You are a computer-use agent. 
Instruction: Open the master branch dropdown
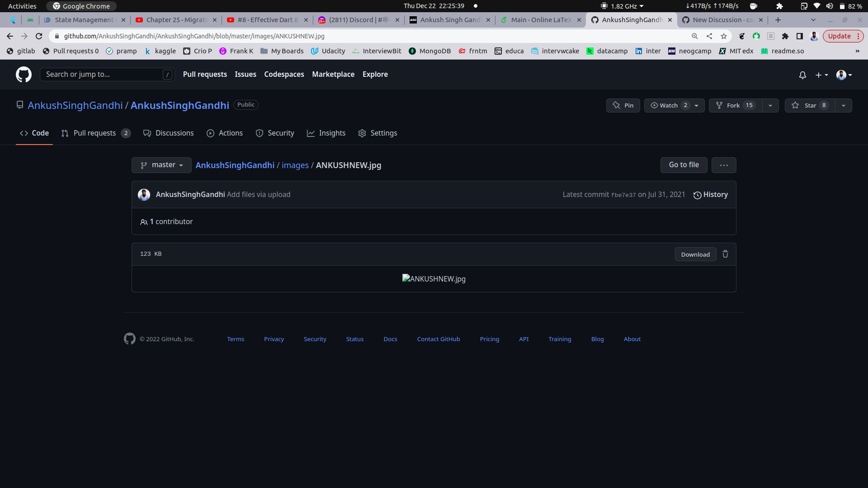(161, 165)
